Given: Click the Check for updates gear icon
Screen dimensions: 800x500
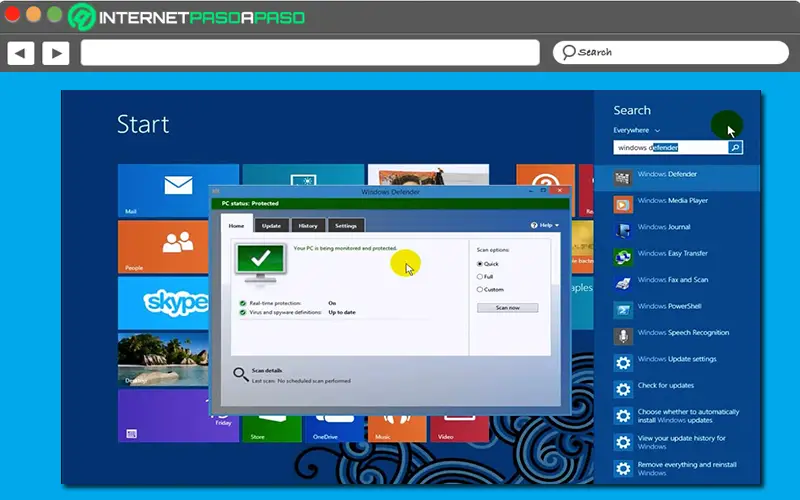Looking at the screenshot, I should click(622, 389).
